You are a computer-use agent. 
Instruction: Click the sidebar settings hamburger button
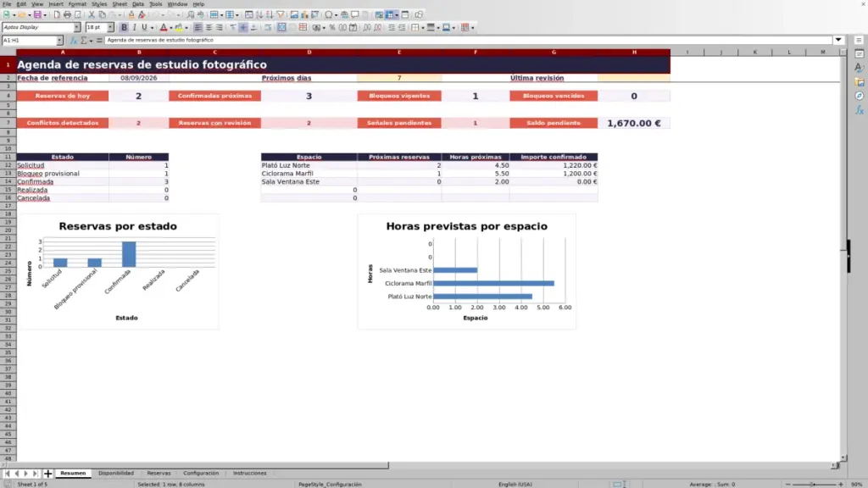click(x=859, y=41)
